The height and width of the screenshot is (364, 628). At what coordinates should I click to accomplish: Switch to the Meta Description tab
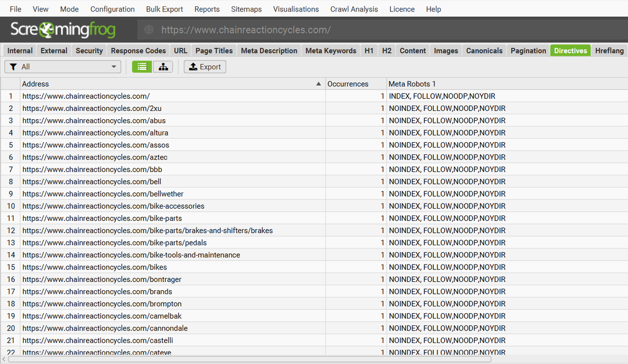pos(269,51)
